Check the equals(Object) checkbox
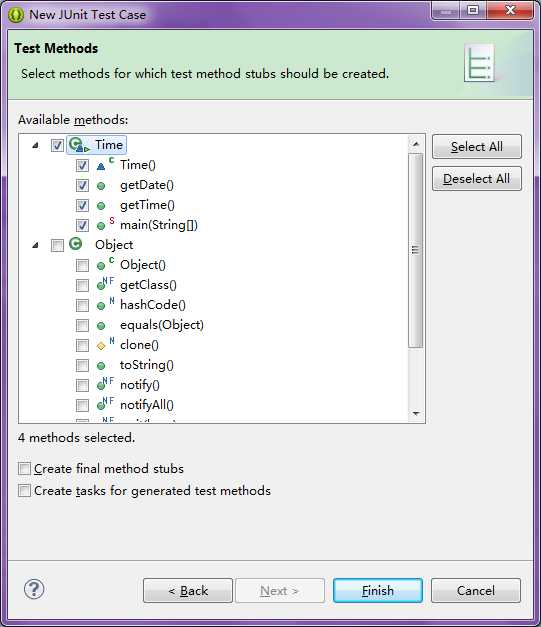The image size is (541, 627). pos(82,325)
